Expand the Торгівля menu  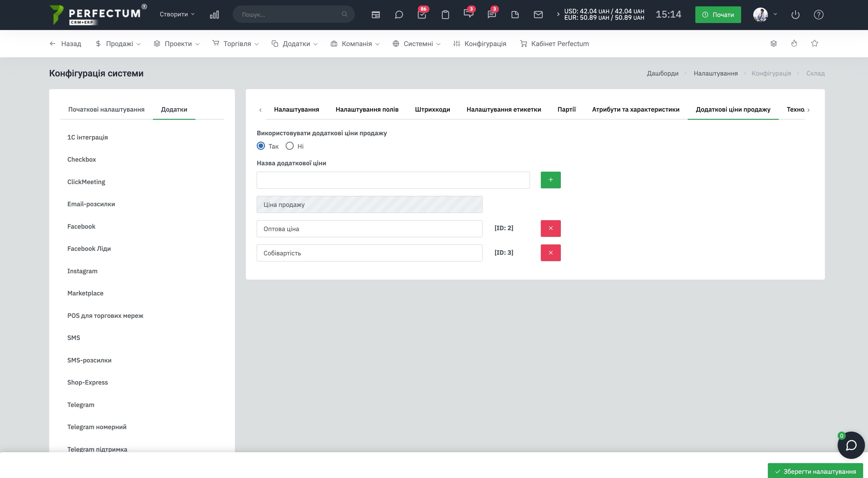tap(235, 43)
